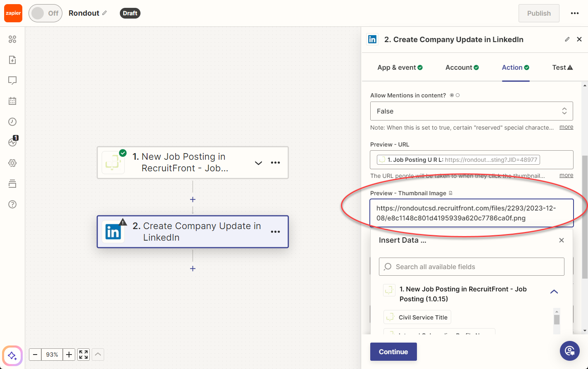
Task: Close the Insert Data popup
Action: tap(561, 240)
